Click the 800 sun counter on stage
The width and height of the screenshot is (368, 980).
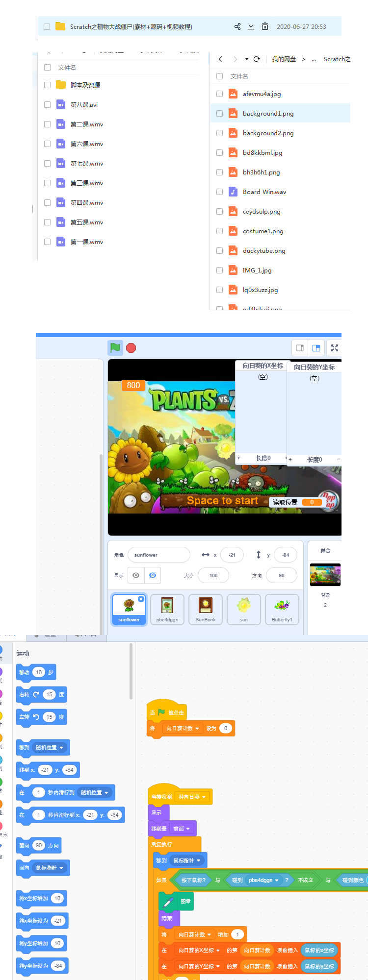point(133,386)
